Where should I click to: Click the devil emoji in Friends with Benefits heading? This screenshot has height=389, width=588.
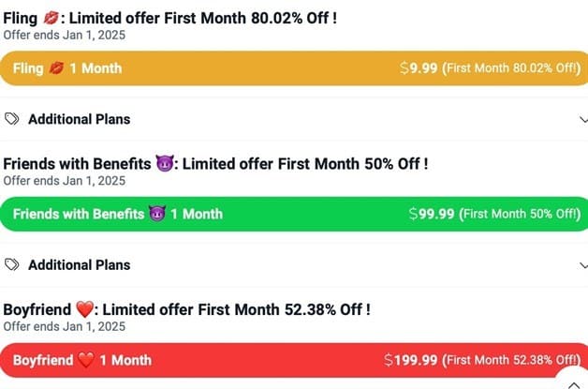click(164, 164)
